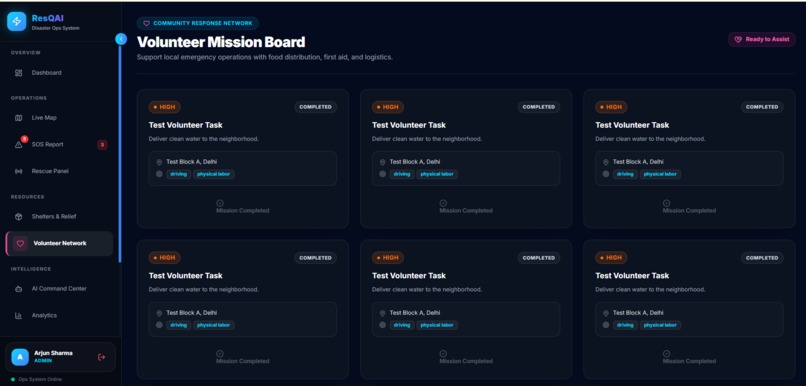Click the driving tag in the first top-row card
806x386 pixels.
tap(178, 174)
